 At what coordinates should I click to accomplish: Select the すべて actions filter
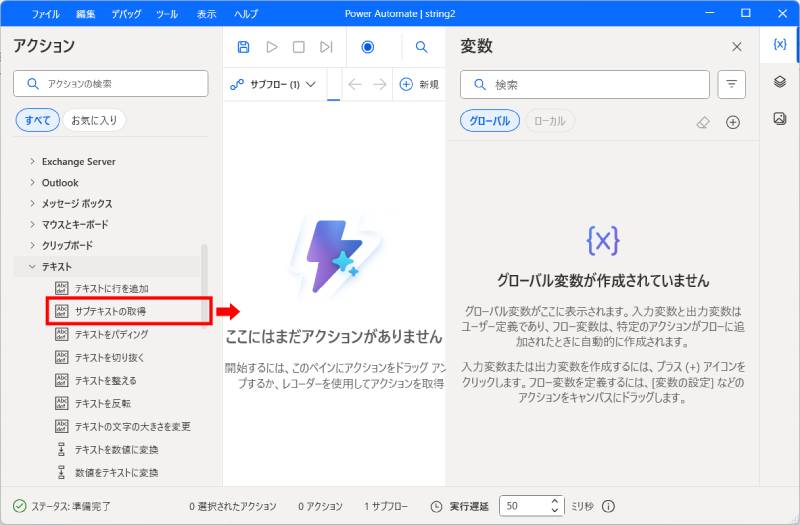click(37, 120)
